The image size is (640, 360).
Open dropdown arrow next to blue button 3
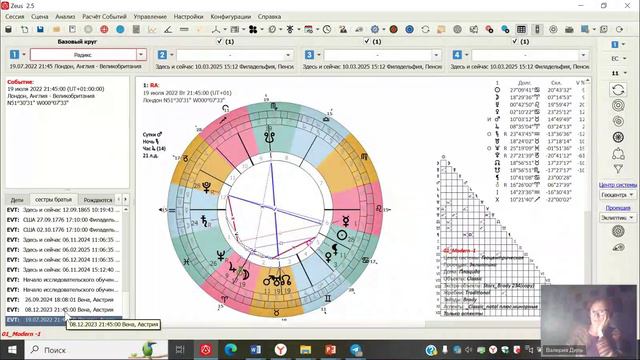pos(319,55)
